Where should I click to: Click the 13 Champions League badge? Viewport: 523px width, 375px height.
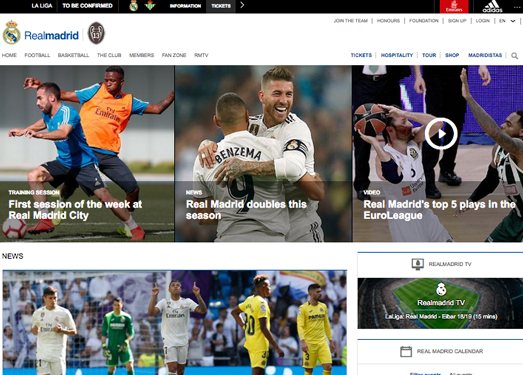coord(96,33)
